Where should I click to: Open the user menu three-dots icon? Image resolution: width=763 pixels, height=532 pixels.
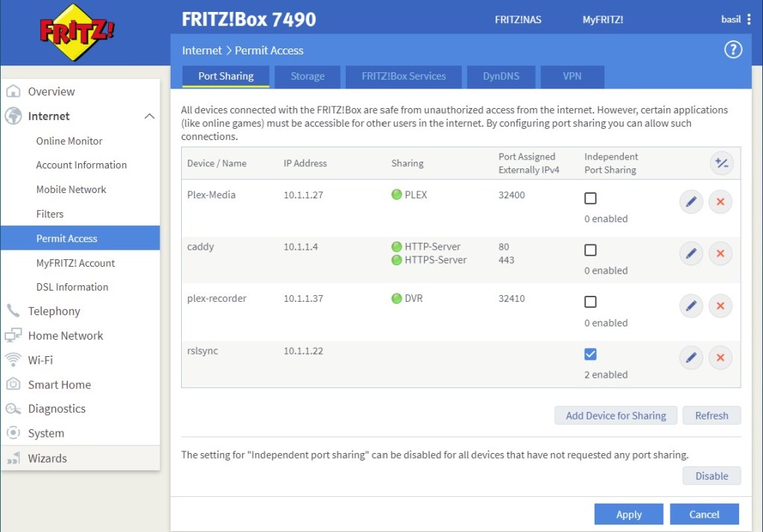pyautogui.click(x=748, y=19)
